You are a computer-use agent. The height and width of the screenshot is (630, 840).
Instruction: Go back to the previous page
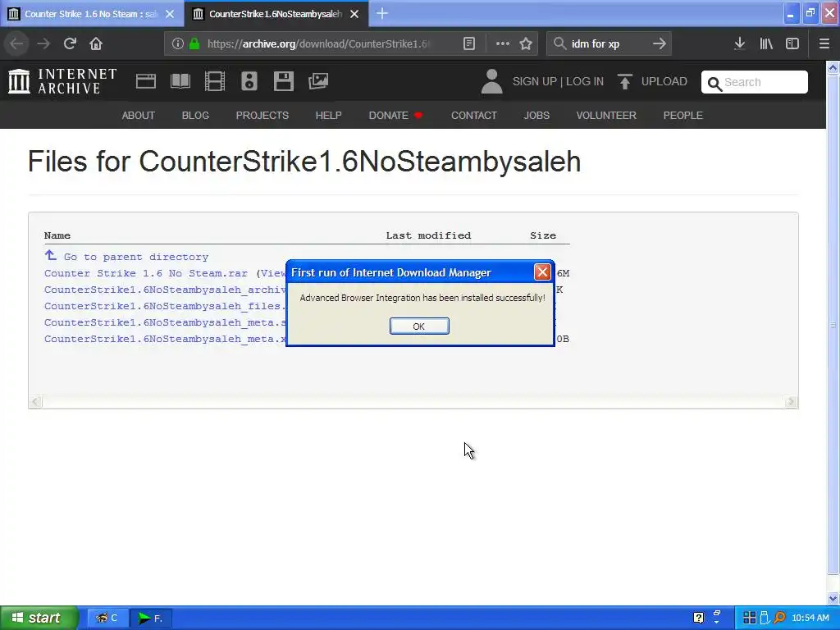tap(16, 43)
